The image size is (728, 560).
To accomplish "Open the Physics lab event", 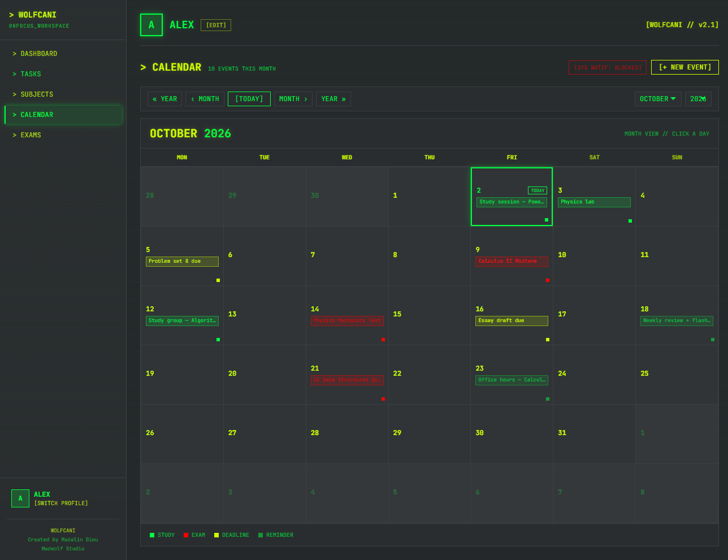I will 594,202.
